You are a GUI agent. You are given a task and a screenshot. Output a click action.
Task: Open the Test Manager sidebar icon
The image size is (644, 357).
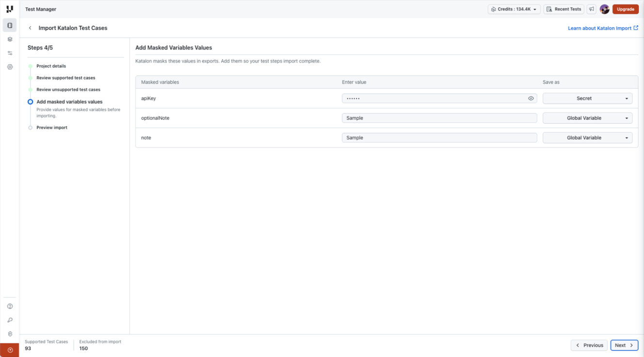[10, 25]
